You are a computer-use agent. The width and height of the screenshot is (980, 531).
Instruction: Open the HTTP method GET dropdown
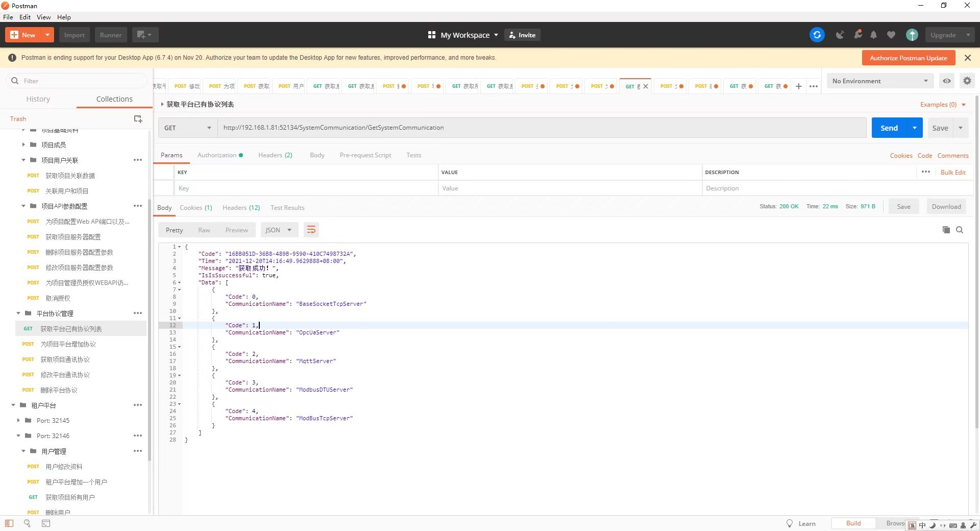188,128
